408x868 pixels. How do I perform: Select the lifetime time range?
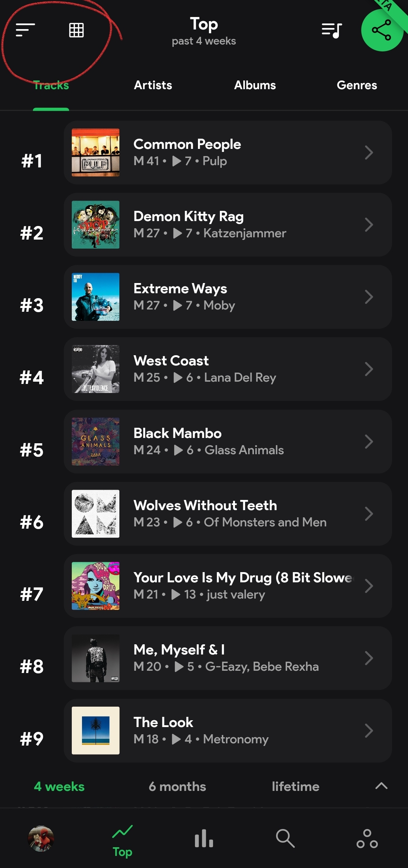tap(295, 786)
